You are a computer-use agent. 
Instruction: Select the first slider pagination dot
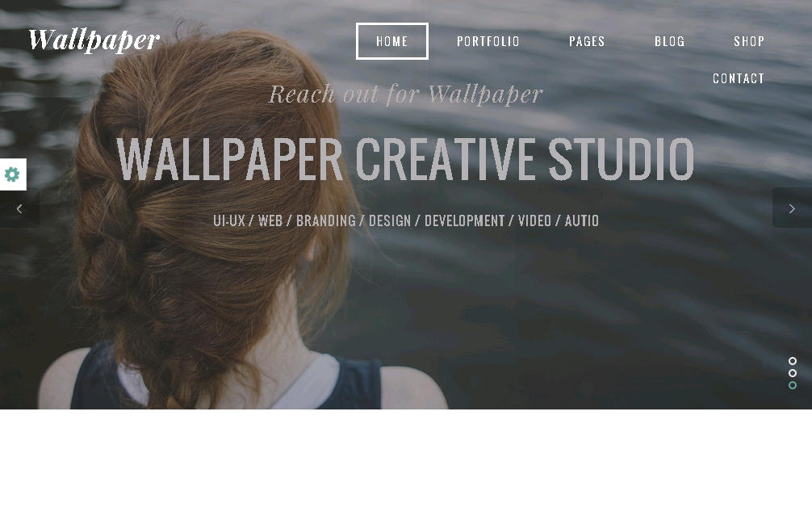[x=793, y=361]
